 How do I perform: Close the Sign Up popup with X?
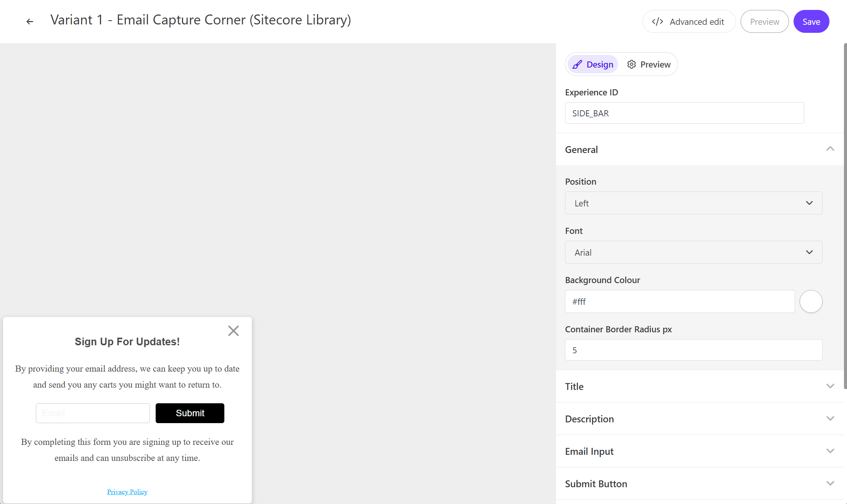click(x=233, y=331)
